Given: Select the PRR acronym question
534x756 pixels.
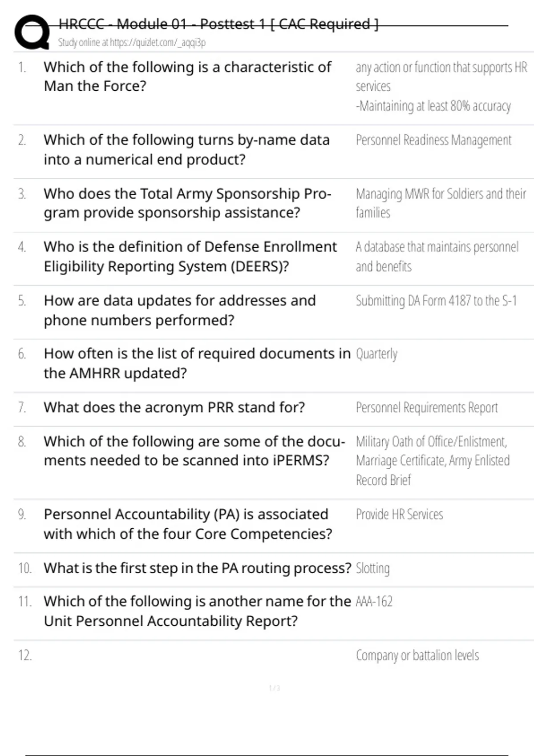Looking at the screenshot, I should click(x=174, y=407).
